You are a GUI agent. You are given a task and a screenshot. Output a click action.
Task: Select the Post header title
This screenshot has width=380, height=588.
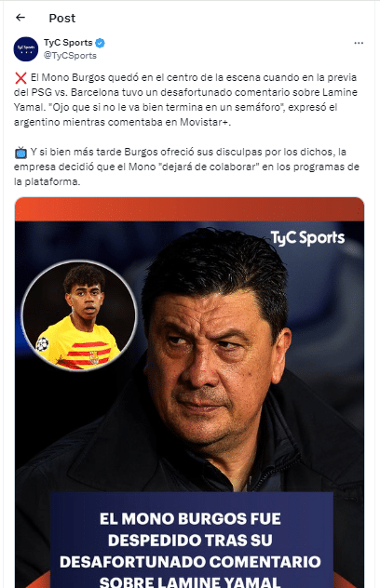pyautogui.click(x=62, y=18)
